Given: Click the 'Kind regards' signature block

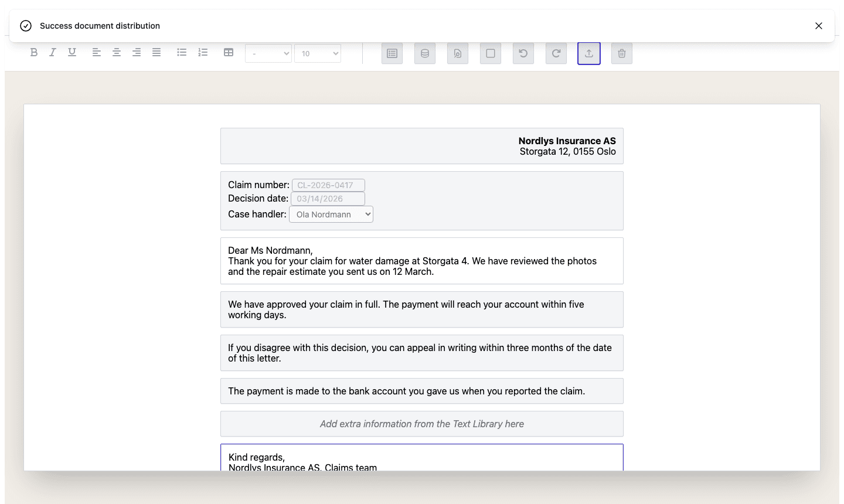Looking at the screenshot, I should pos(422,458).
